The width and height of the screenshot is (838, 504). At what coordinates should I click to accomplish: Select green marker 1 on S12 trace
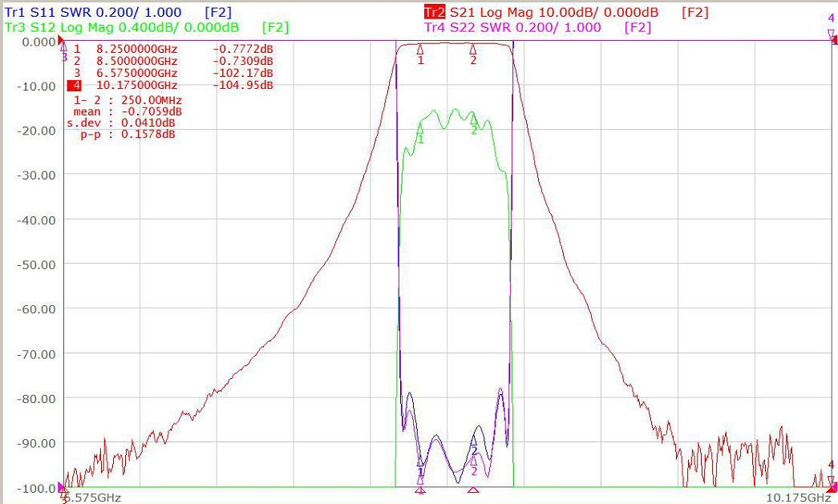(x=420, y=128)
